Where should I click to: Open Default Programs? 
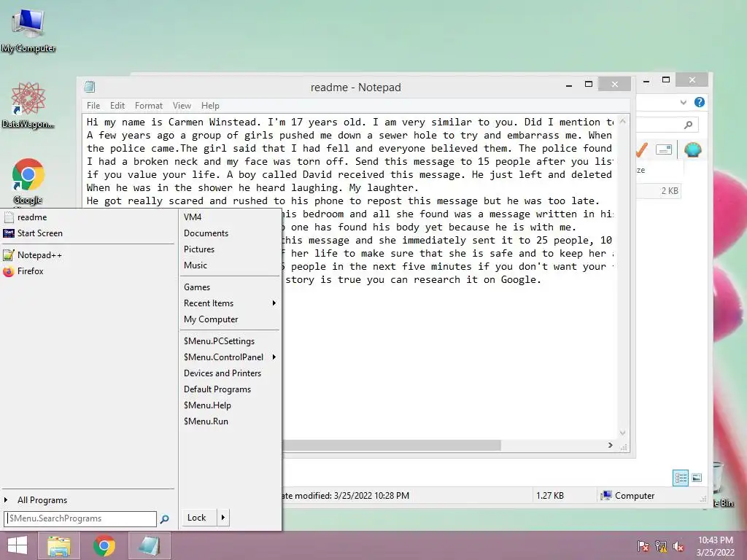tap(230, 389)
